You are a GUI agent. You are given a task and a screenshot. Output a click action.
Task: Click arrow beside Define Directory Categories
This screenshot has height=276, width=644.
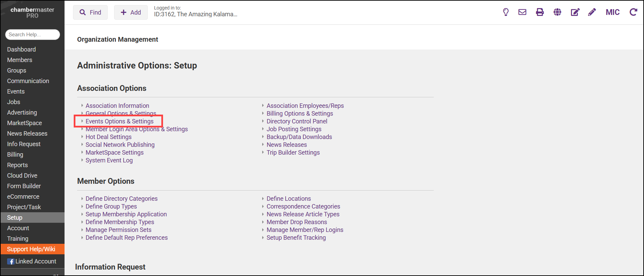tap(82, 199)
